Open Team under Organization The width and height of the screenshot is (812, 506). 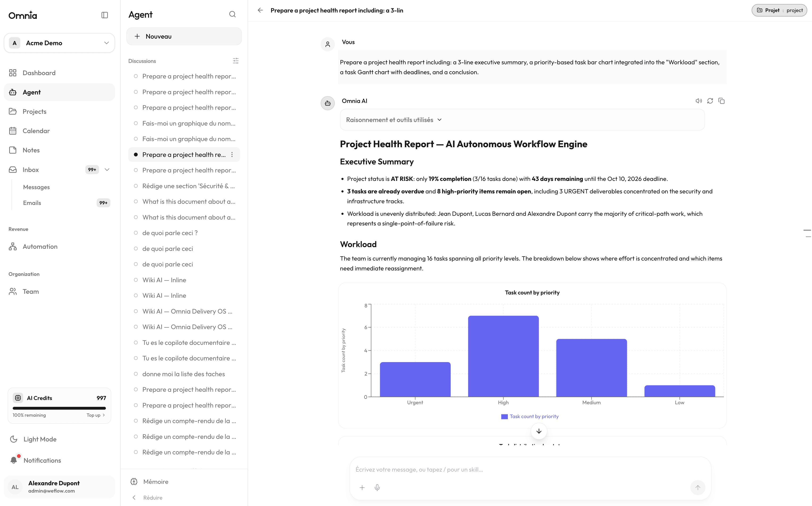(59, 291)
